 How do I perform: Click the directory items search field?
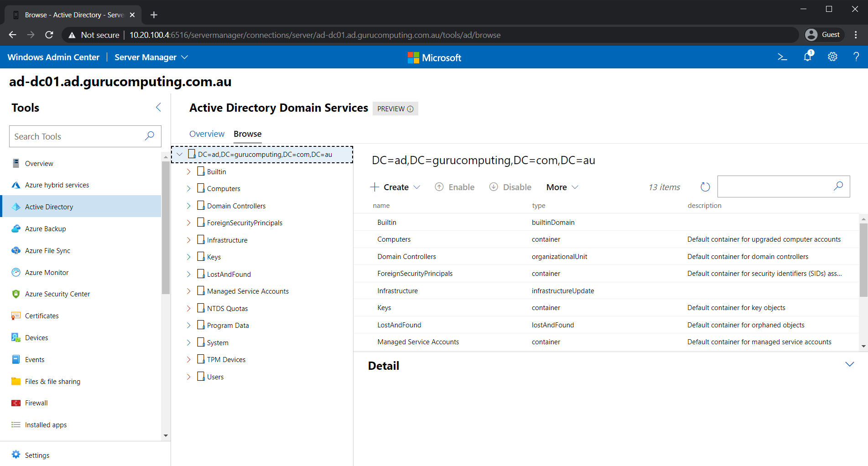click(x=775, y=186)
